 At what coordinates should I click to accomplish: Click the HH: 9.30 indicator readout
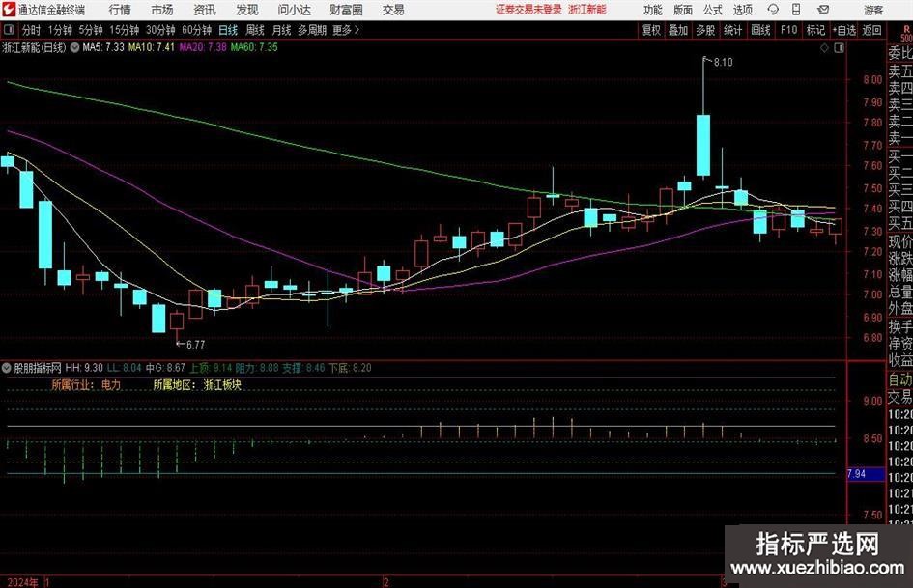pos(84,368)
